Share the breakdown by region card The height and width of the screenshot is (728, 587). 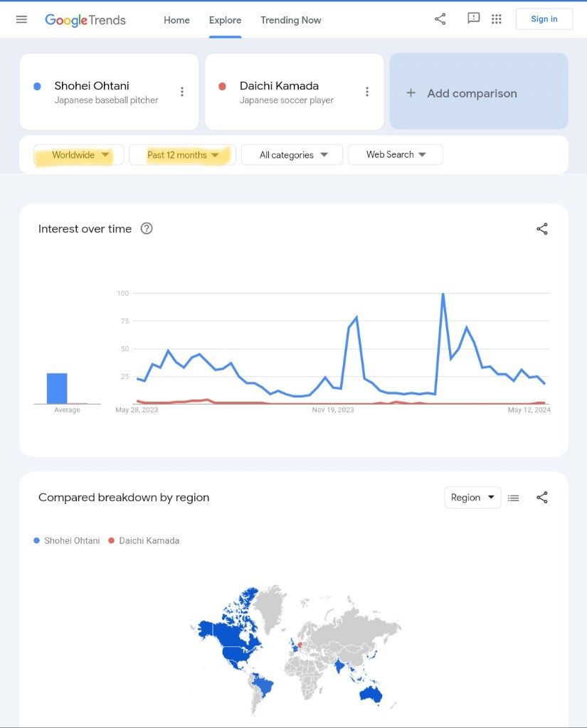pos(542,498)
